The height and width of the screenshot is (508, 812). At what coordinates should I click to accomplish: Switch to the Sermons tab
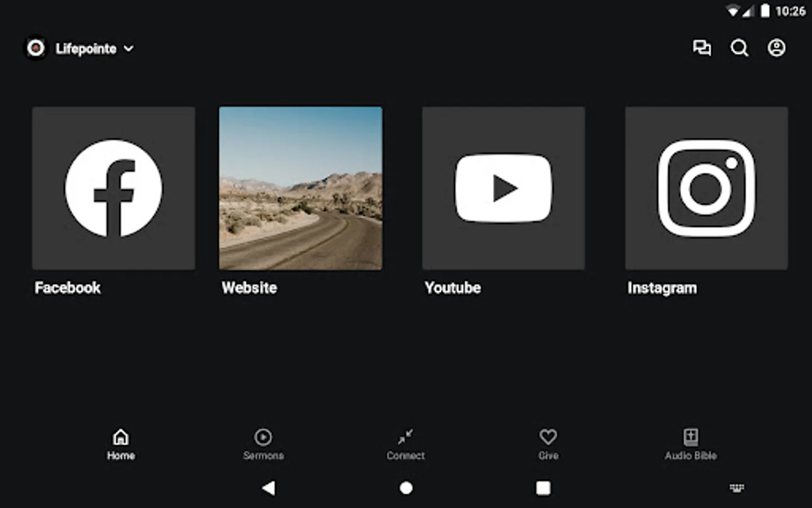point(263,445)
